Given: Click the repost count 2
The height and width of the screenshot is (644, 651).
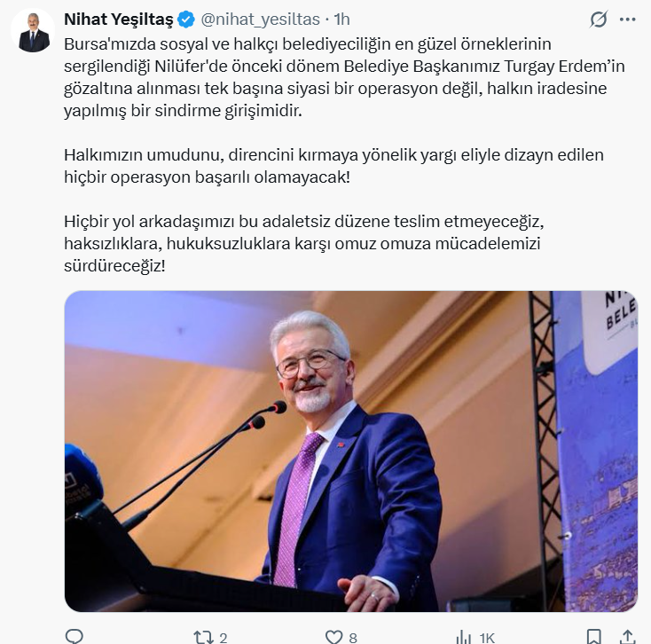Looking at the screenshot, I should 223,638.
